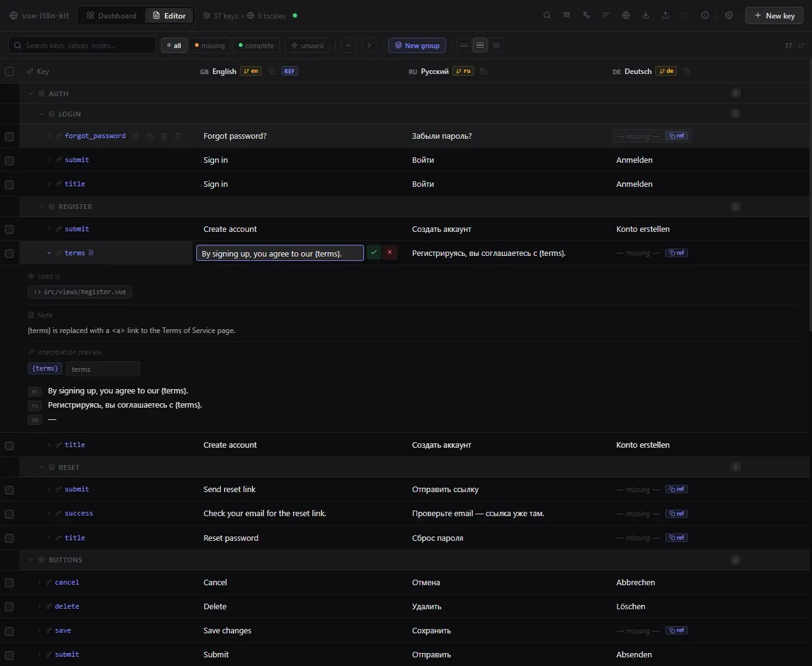Screen dimensions: 812x666
Task: Switch to the Dashboard tab
Action: (x=112, y=15)
